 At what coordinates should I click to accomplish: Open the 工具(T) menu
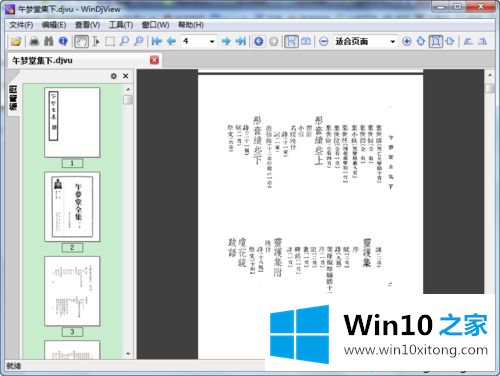(x=121, y=25)
